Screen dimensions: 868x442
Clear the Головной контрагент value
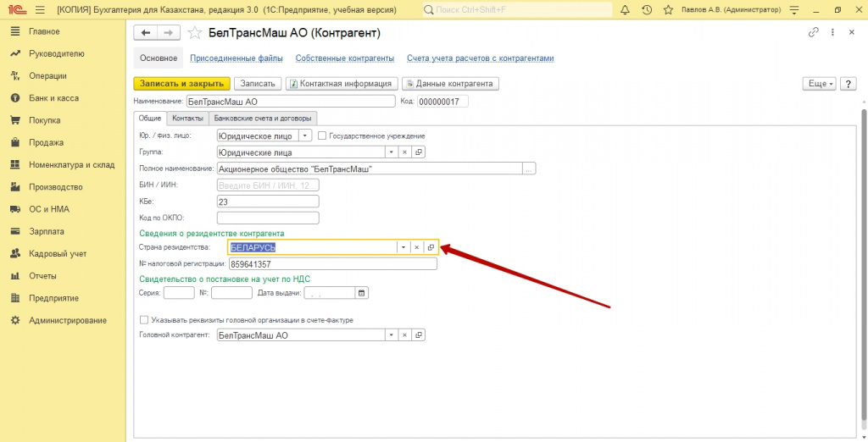point(404,335)
